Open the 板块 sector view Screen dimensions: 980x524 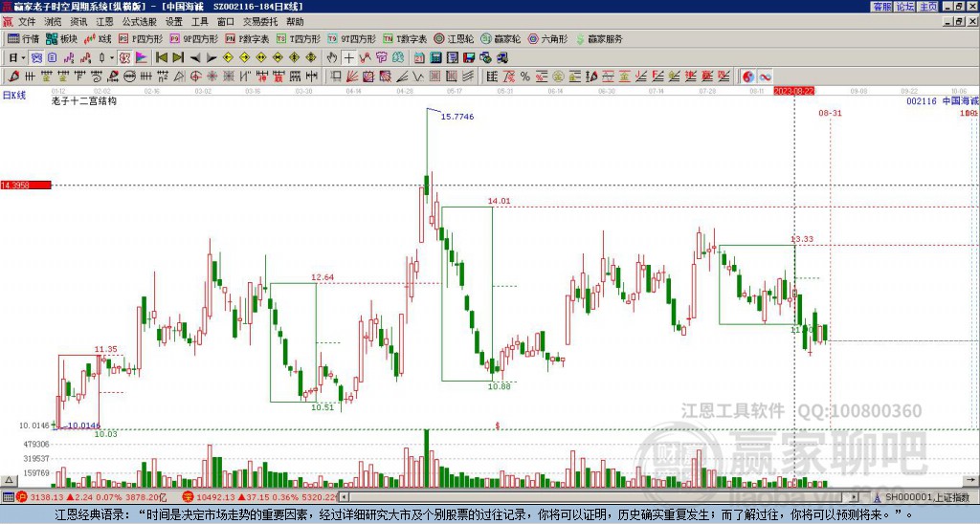pos(61,38)
